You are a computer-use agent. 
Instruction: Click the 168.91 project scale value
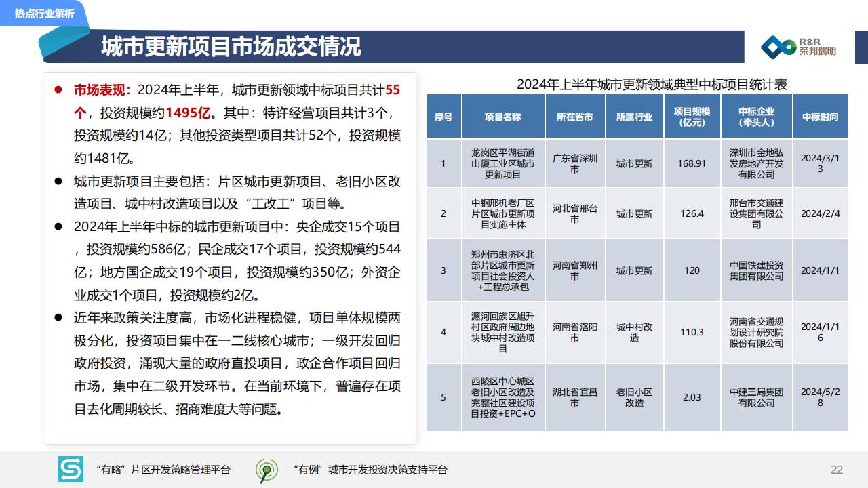[x=692, y=163]
